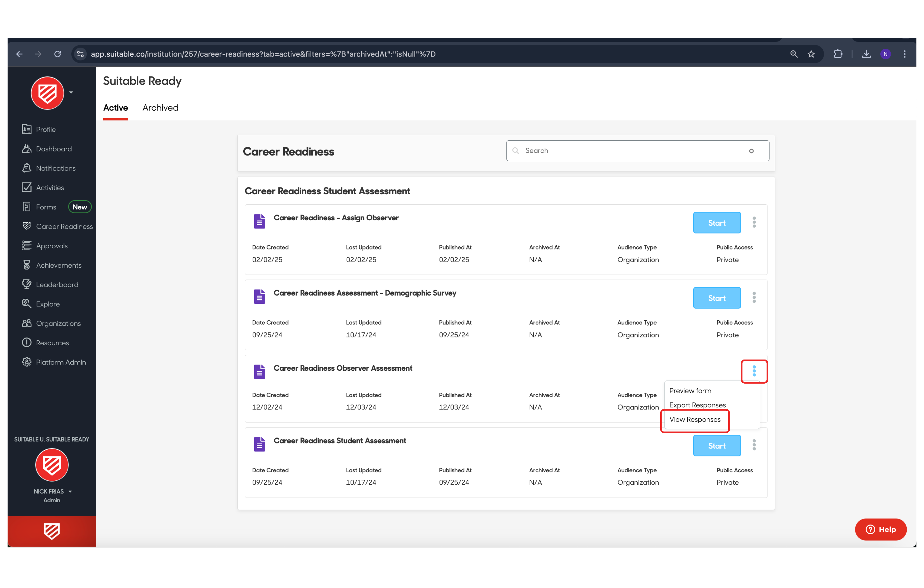The height and width of the screenshot is (588, 924).
Task: Click the Career Readiness – Assign Observer title
Action: click(336, 218)
